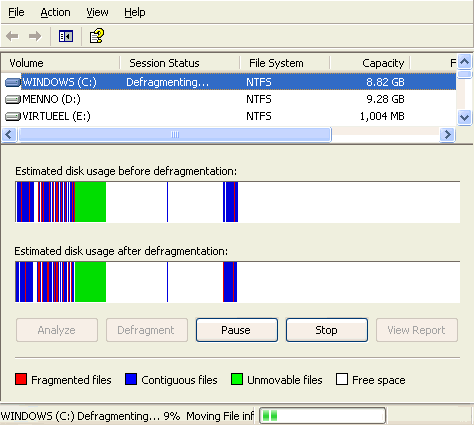Click the volume list scroll-down arrow
The width and height of the screenshot is (474, 425).
point(464,117)
